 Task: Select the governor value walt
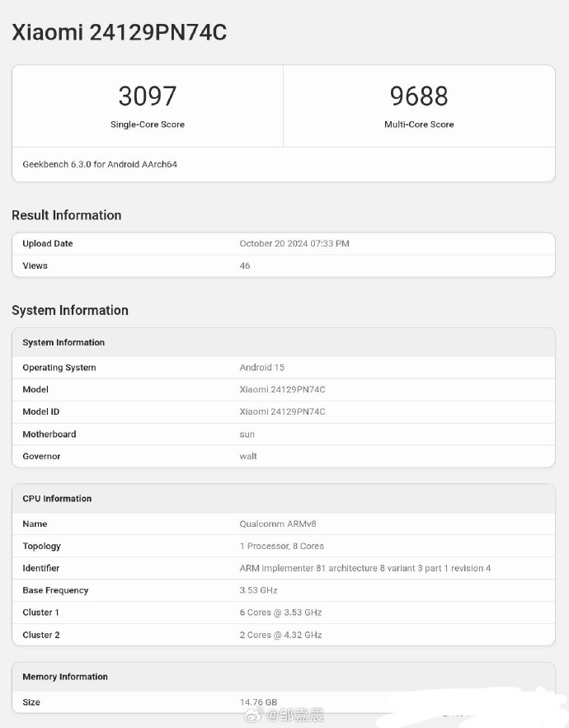pos(248,457)
